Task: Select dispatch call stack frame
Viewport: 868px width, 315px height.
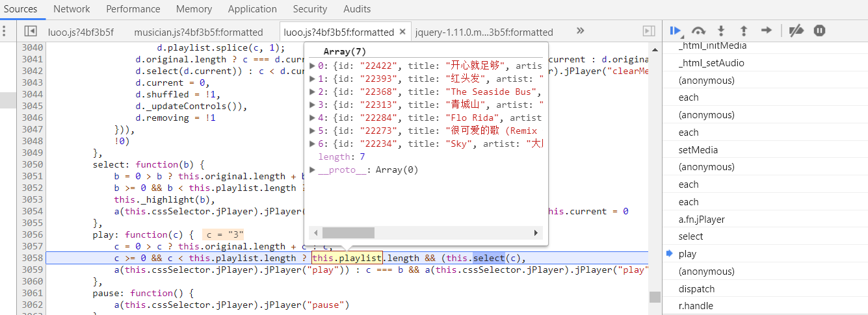Action: click(696, 289)
